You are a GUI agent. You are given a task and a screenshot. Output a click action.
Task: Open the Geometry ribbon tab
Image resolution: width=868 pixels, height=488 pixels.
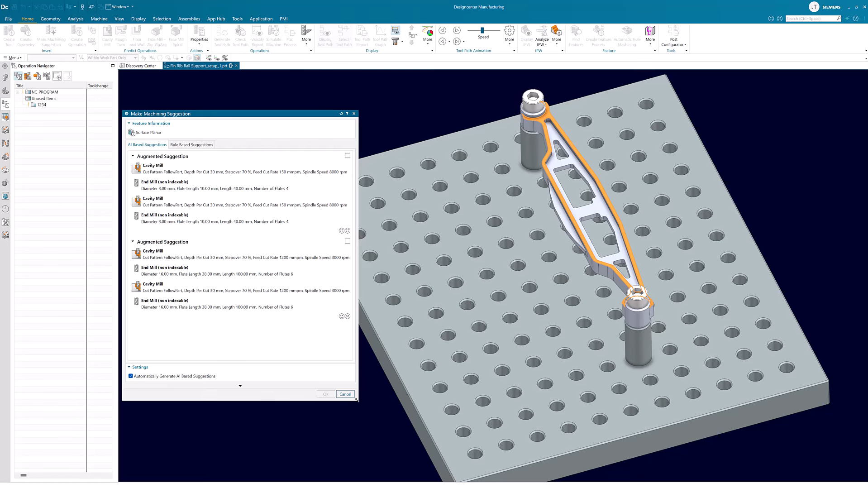(50, 19)
